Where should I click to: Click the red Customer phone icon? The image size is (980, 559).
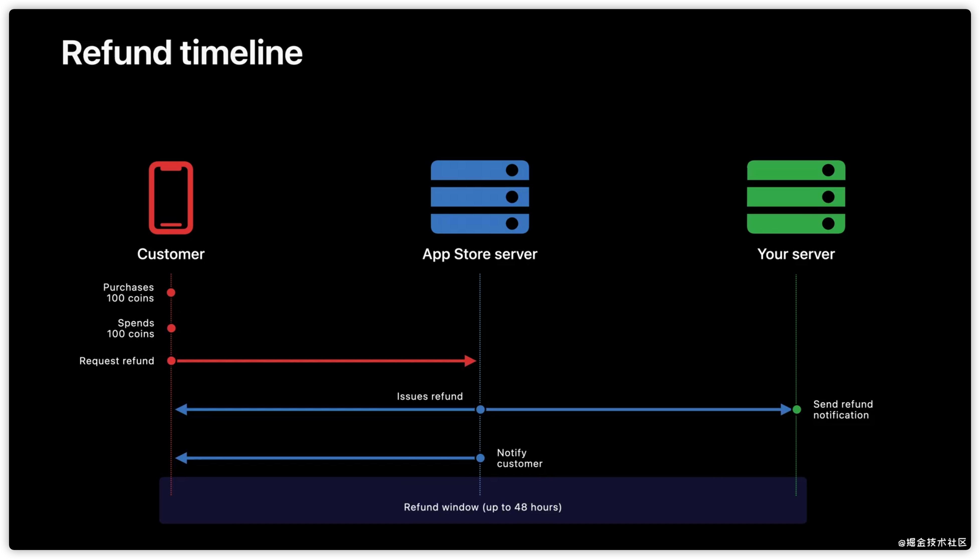[171, 197]
